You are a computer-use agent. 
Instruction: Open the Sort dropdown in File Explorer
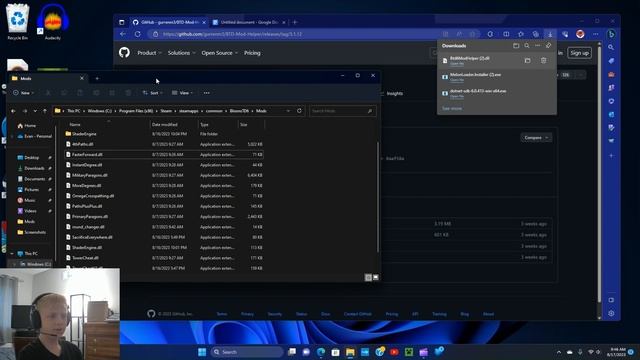point(153,93)
